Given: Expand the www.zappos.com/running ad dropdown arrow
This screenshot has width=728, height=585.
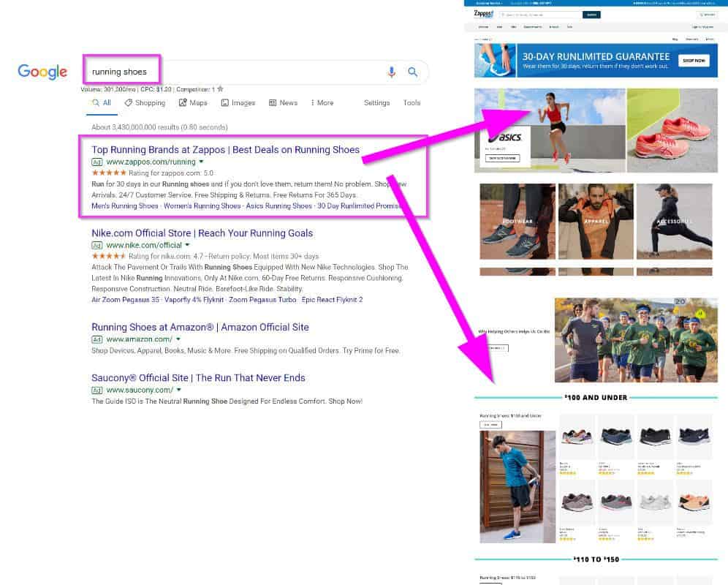Looking at the screenshot, I should click(202, 162).
